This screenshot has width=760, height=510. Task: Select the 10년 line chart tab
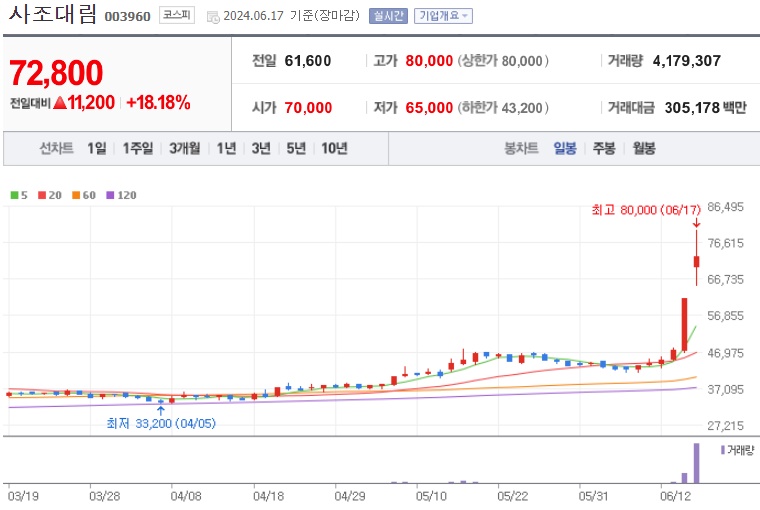pyautogui.click(x=334, y=148)
